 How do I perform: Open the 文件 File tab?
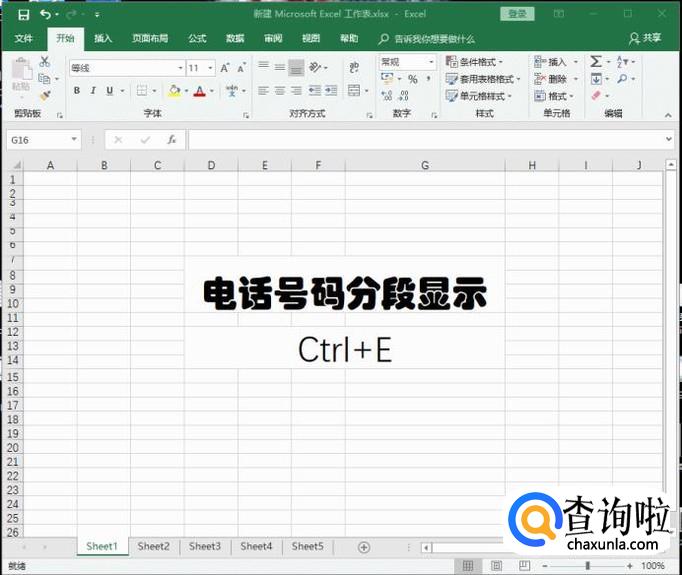(23, 39)
